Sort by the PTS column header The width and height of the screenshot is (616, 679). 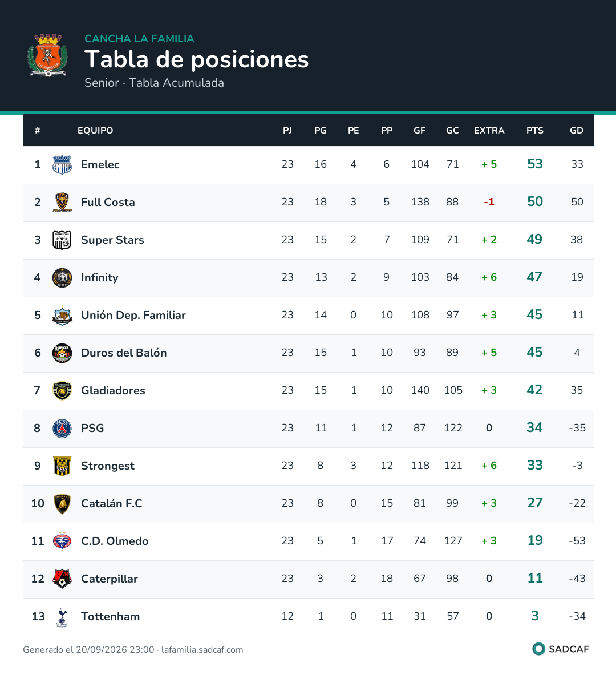(534, 130)
